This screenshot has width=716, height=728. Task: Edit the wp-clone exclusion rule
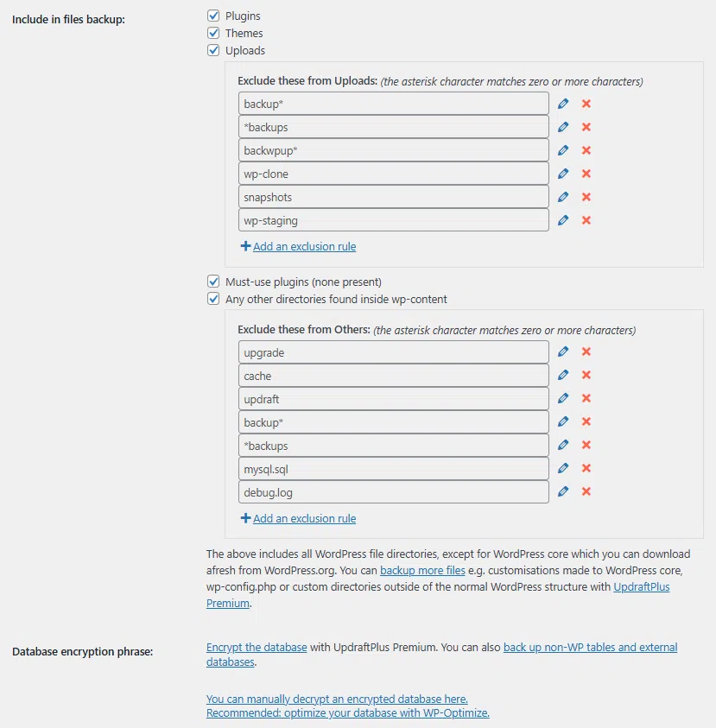pos(563,174)
